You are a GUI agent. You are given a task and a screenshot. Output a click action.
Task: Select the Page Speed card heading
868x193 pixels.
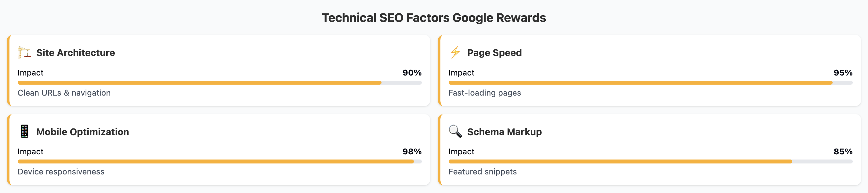(494, 53)
